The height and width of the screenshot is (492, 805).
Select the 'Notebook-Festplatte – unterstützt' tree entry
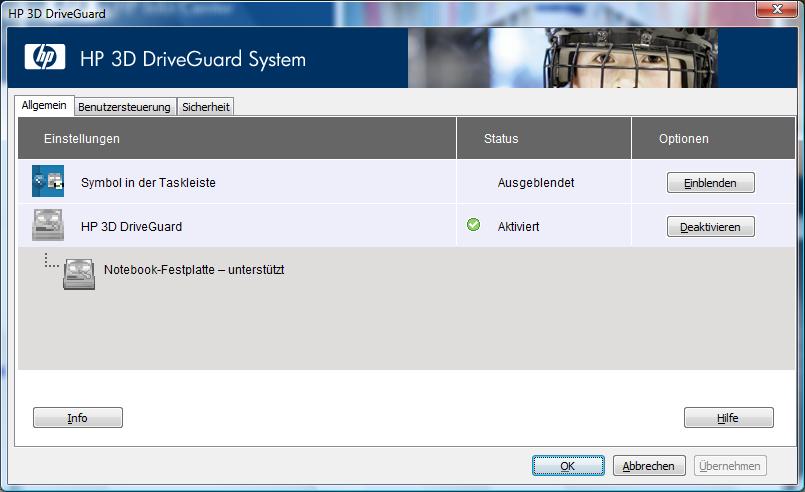(x=194, y=270)
